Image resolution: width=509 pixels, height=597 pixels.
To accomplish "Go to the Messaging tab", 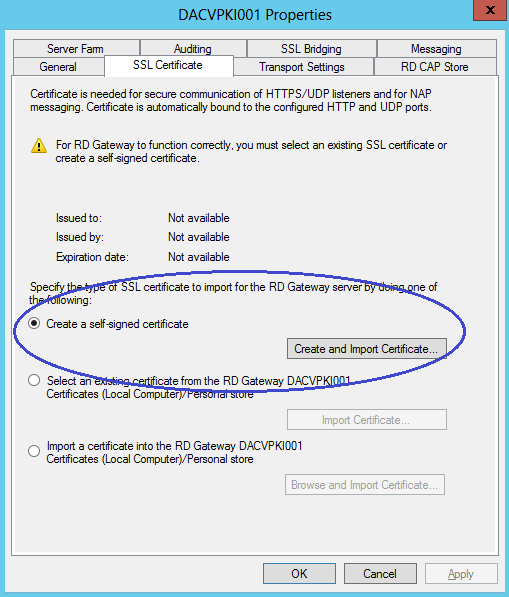I will tap(437, 49).
